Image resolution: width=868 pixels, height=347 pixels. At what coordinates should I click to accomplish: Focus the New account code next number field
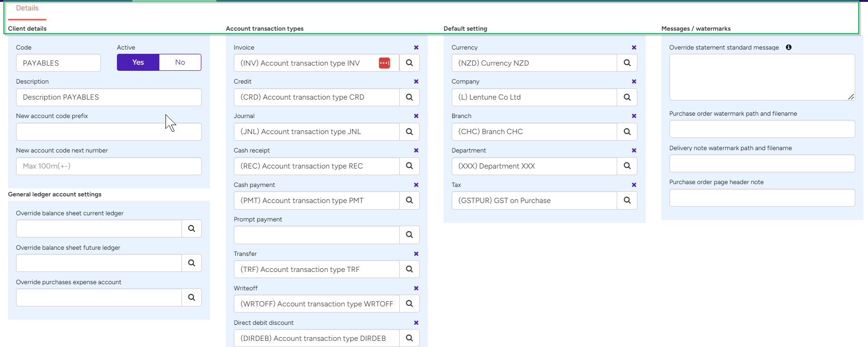(x=108, y=166)
